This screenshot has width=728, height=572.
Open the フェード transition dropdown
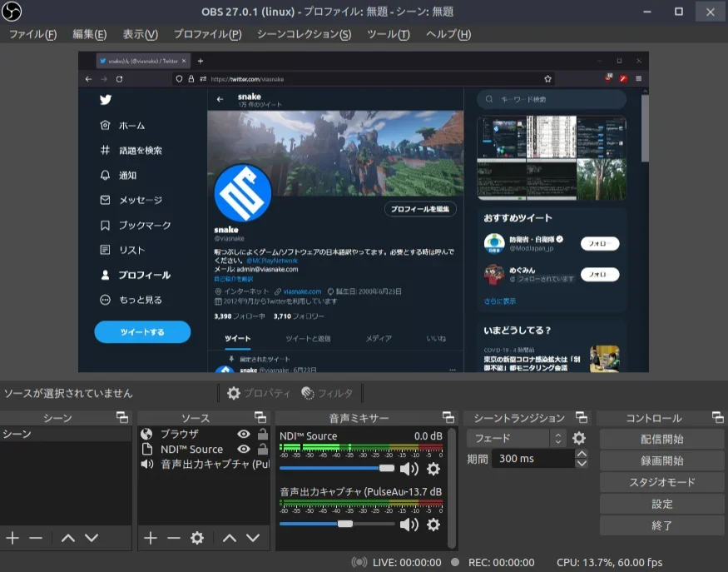click(x=517, y=438)
